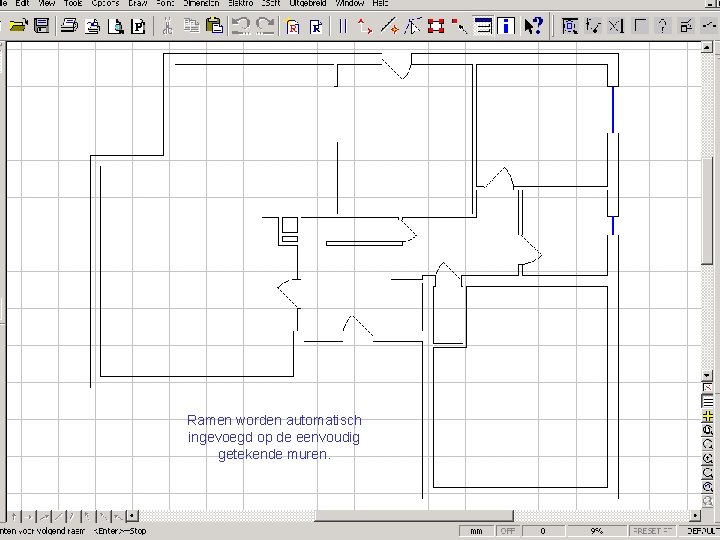Open the Dimension menu
This screenshot has width=720, height=540.
click(x=201, y=4)
